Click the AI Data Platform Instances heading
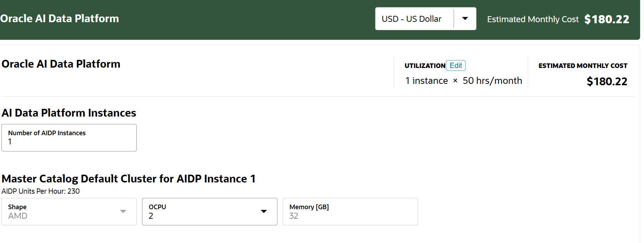This screenshot has width=644, height=243. click(69, 113)
